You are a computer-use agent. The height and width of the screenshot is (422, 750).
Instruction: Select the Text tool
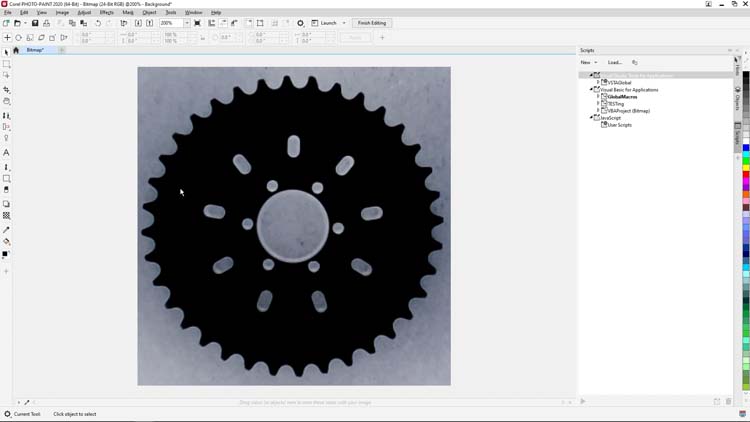click(x=6, y=153)
